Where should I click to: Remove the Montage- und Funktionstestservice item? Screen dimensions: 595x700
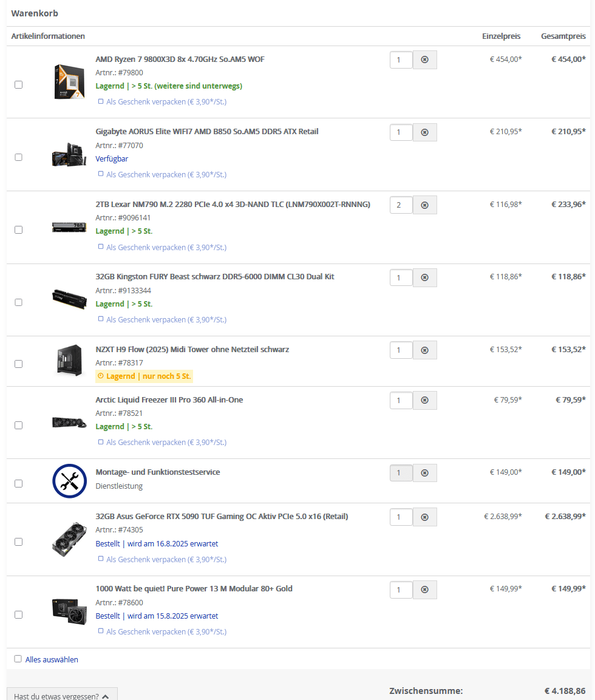(x=424, y=473)
